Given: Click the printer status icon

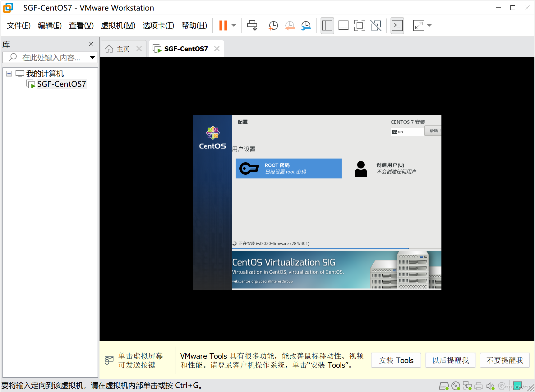Looking at the screenshot, I should coord(479,386).
